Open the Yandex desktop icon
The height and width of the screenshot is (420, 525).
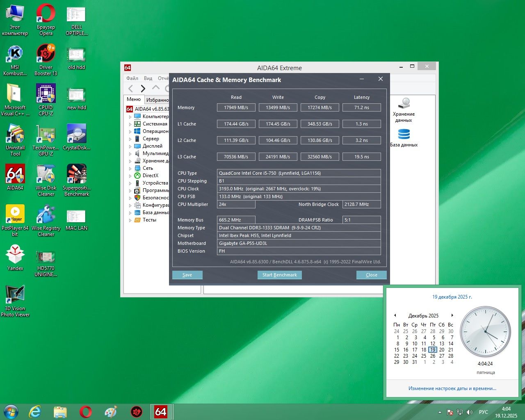pos(15,258)
